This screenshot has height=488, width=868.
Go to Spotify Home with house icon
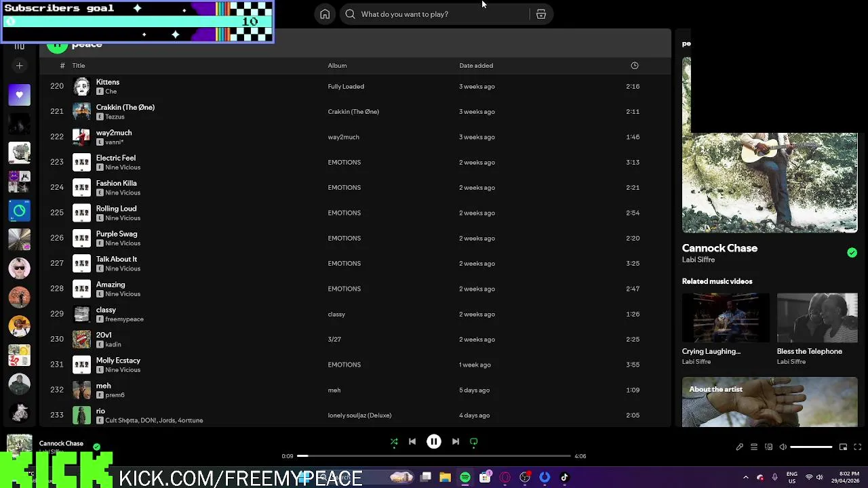(325, 14)
